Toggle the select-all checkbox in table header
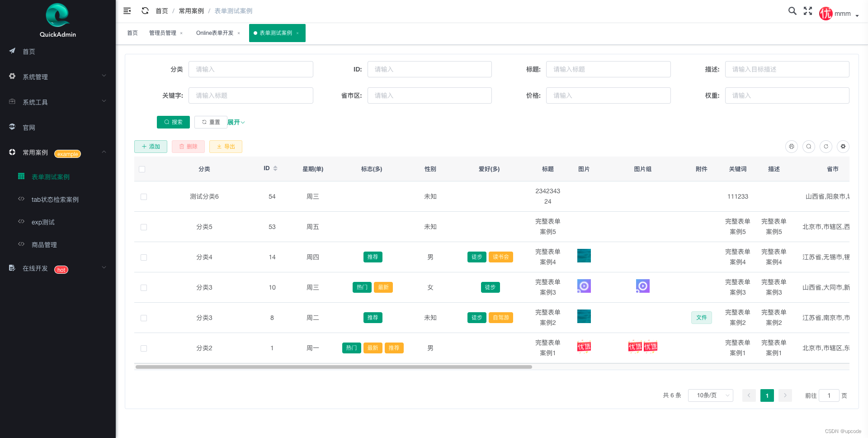The height and width of the screenshot is (438, 868). coord(142,169)
